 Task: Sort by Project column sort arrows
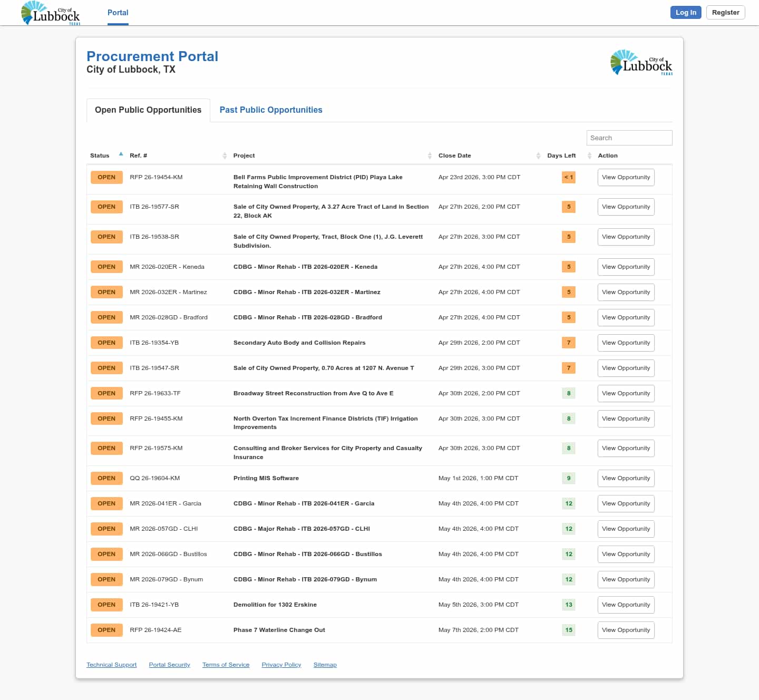click(430, 155)
